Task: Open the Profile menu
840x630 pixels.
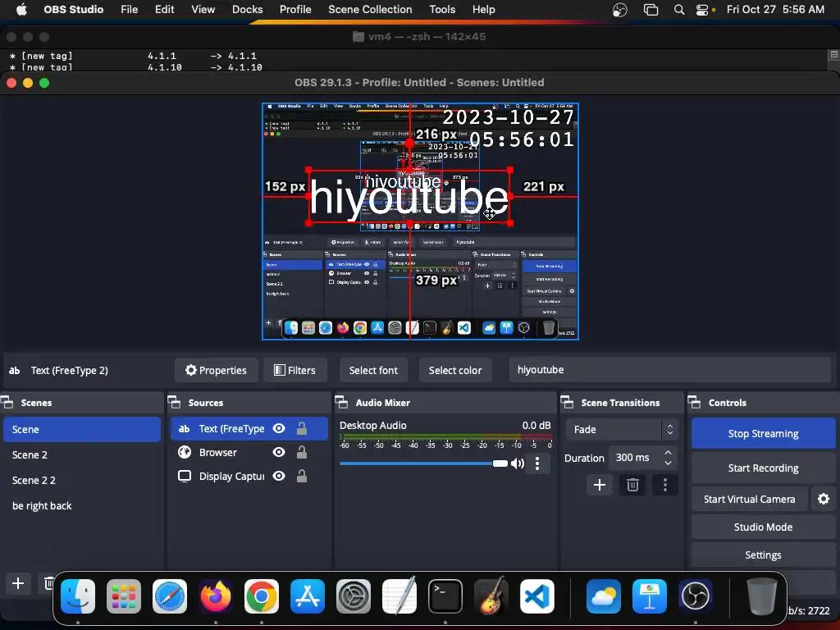Action: click(x=295, y=10)
